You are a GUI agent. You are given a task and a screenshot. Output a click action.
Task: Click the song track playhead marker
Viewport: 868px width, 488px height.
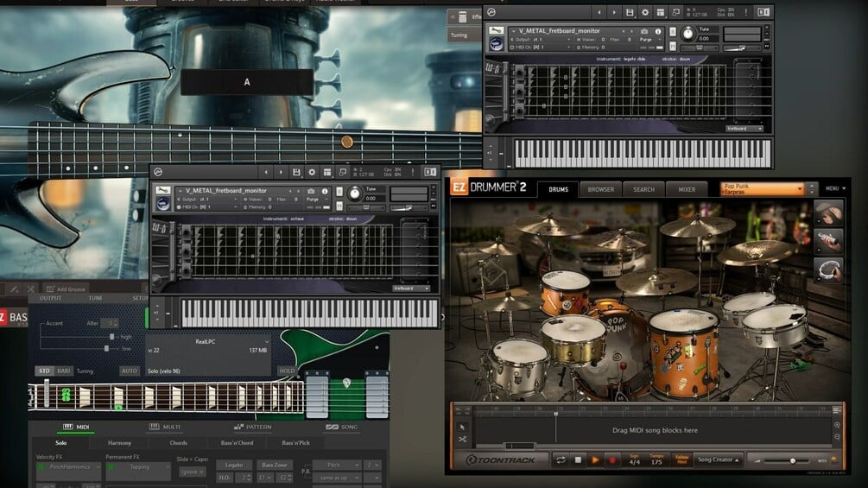(x=556, y=414)
